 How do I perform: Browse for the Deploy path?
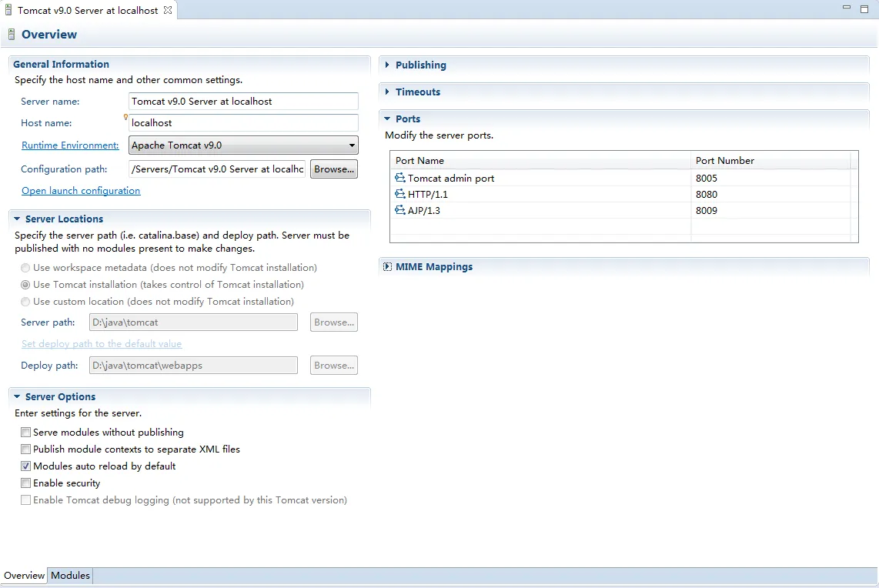(x=334, y=366)
